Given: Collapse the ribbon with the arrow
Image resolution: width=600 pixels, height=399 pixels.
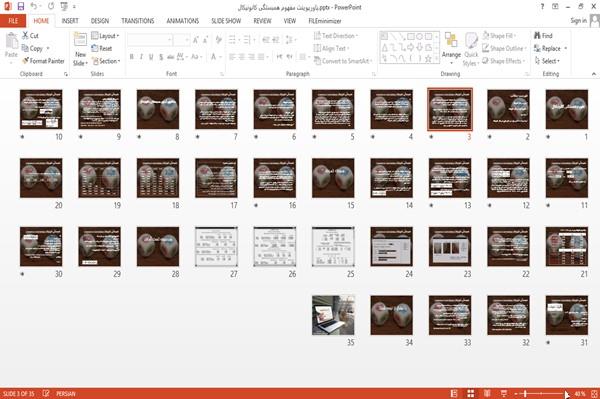Looking at the screenshot, I should point(594,74).
